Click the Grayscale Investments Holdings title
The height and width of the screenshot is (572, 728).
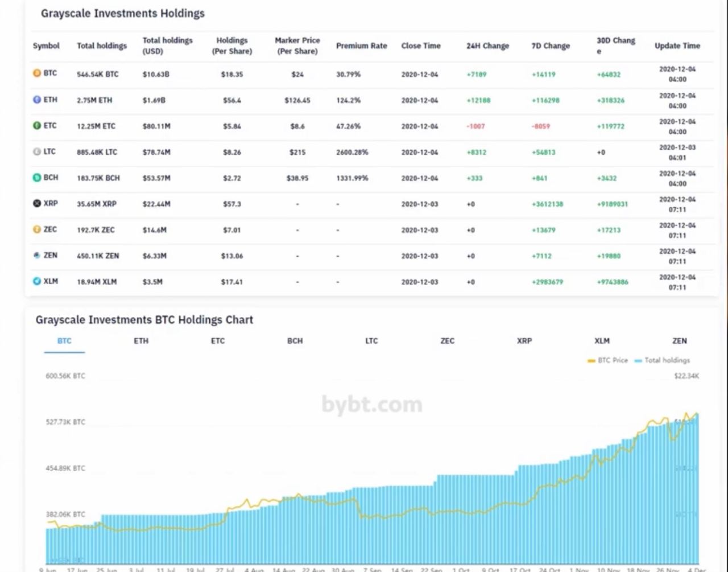(122, 13)
